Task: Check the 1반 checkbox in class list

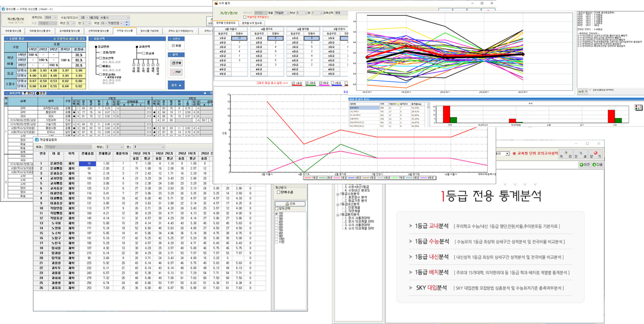Action: click(x=277, y=213)
